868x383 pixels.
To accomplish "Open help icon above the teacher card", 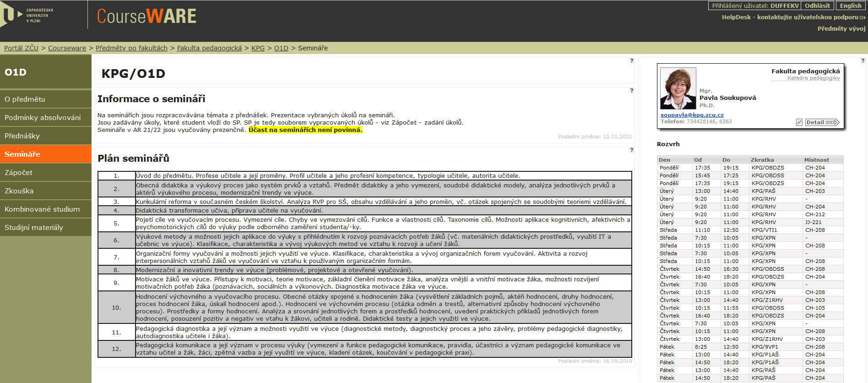I will 863,60.
